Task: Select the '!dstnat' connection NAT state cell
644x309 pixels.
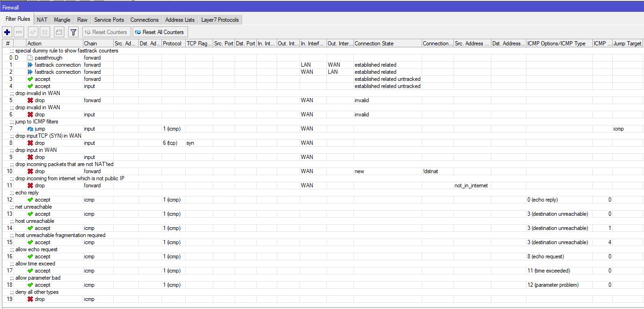Action: [437, 171]
